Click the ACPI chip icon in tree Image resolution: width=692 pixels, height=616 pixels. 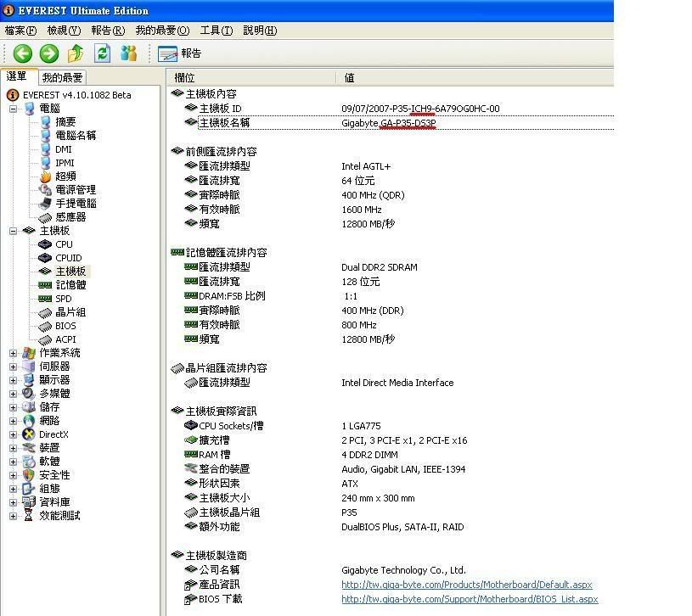point(45,340)
